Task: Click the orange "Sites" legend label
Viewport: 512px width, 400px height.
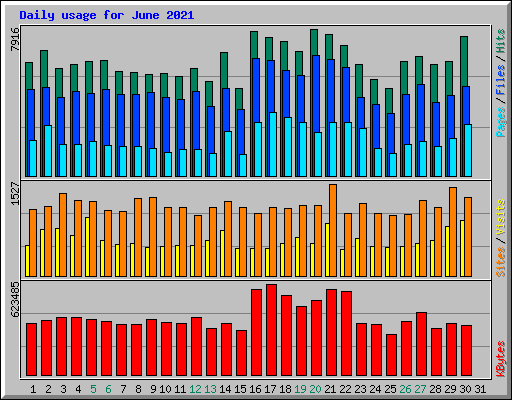Action: click(x=501, y=262)
